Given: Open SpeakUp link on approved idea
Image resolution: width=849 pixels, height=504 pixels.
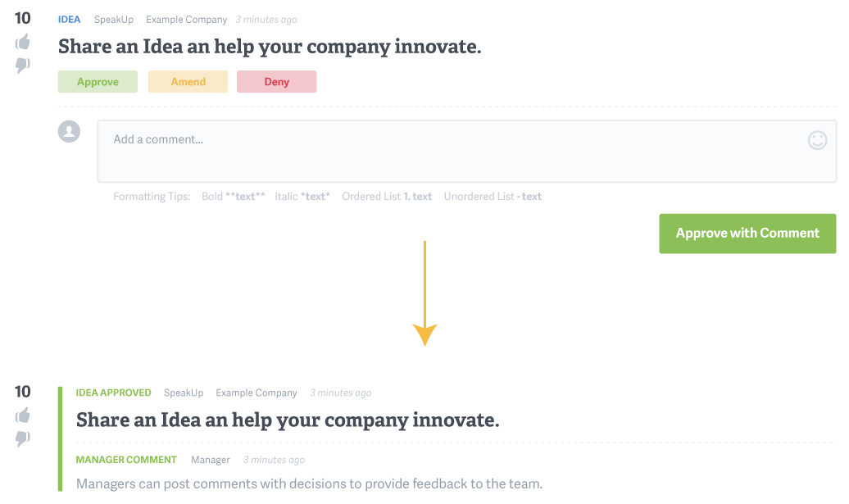Looking at the screenshot, I should tap(184, 393).
